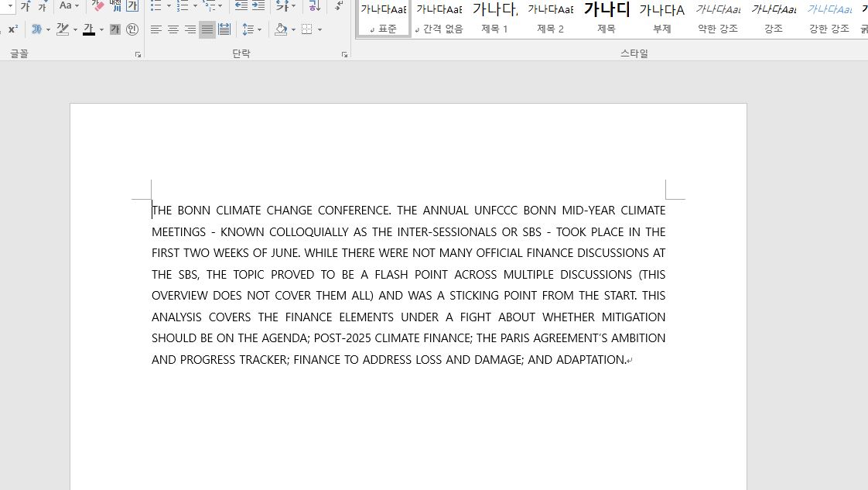Apply the text highlight color pen
Image resolution: width=868 pixels, height=490 pixels.
coord(63,29)
